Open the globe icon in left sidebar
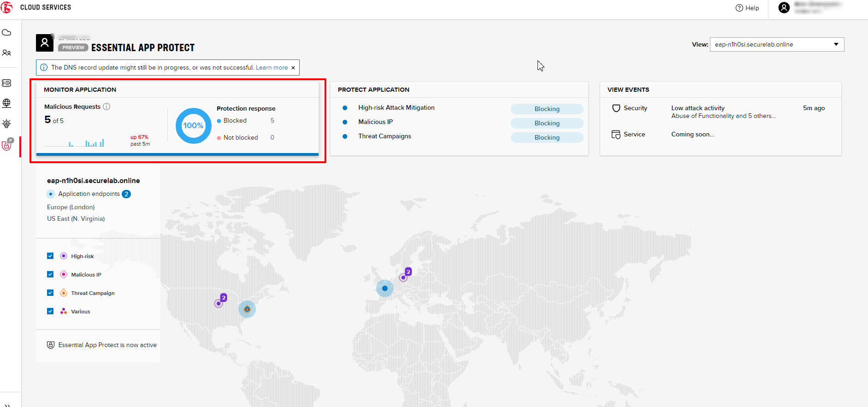Viewport: 868px width, 407px height. pyautogui.click(x=6, y=103)
